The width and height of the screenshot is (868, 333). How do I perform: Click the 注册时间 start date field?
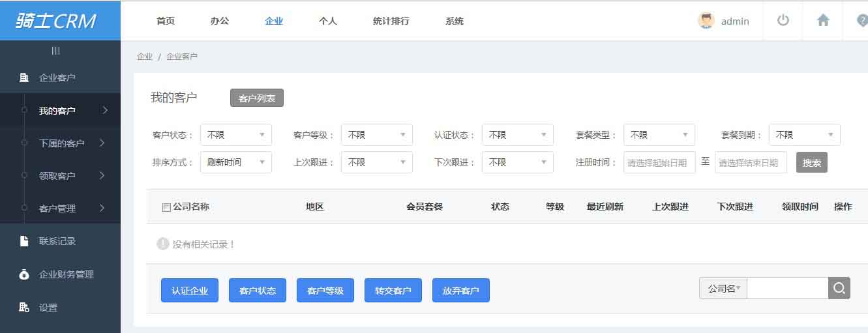point(659,163)
